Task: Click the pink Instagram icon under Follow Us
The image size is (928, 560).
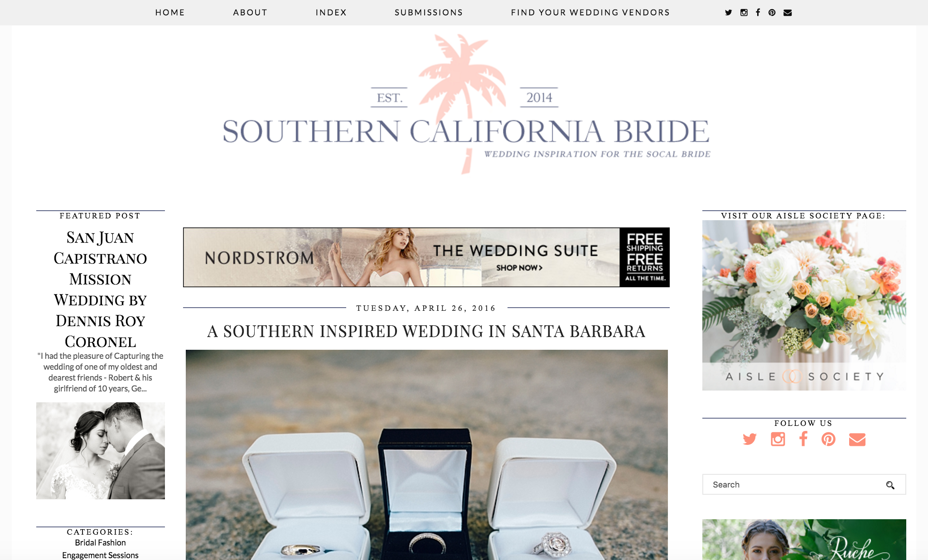Action: 778,439
